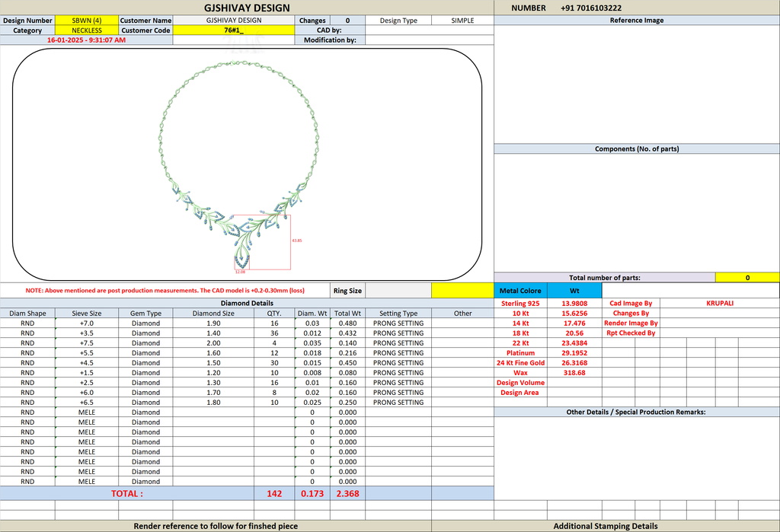The image size is (780, 532).
Task: Select the TOTAL : label
Action: (x=127, y=494)
